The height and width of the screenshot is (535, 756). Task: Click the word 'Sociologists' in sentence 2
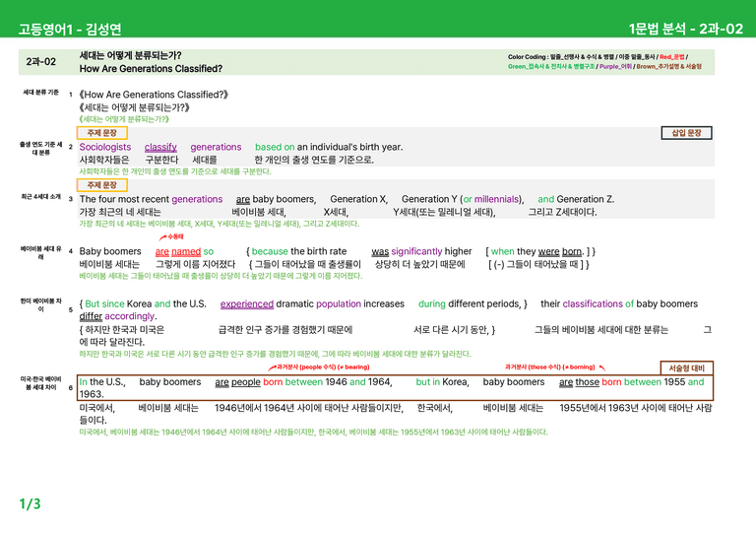click(105, 147)
